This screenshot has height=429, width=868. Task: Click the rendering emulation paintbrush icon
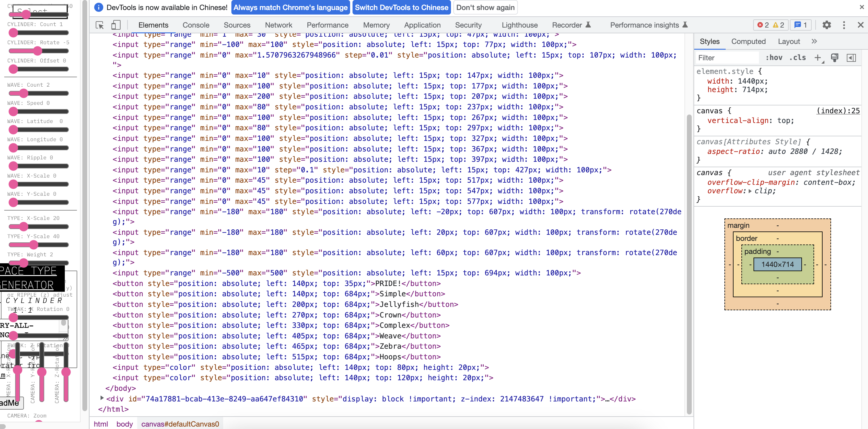tap(835, 58)
